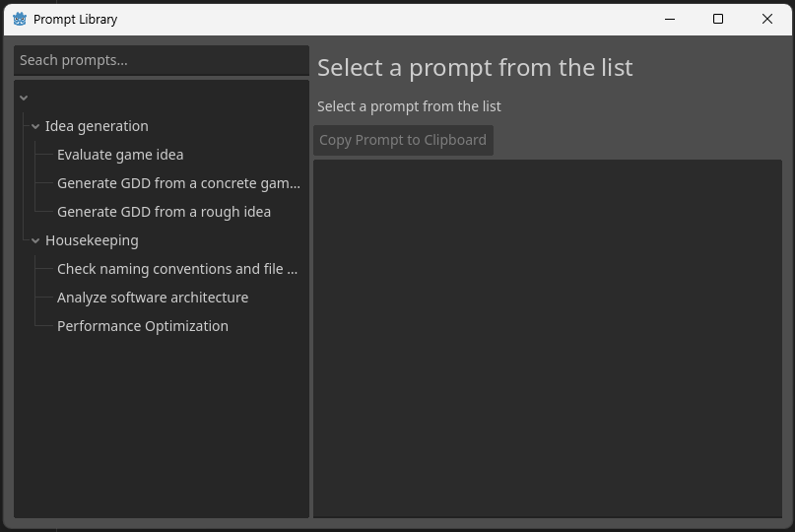This screenshot has height=532, width=795.
Task: Click the Select a prompt heading
Action: 475,68
